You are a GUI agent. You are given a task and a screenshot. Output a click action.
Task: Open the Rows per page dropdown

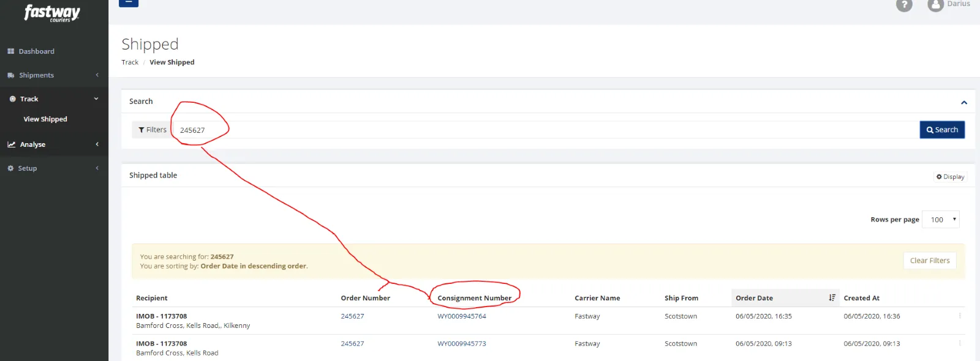pyautogui.click(x=941, y=220)
